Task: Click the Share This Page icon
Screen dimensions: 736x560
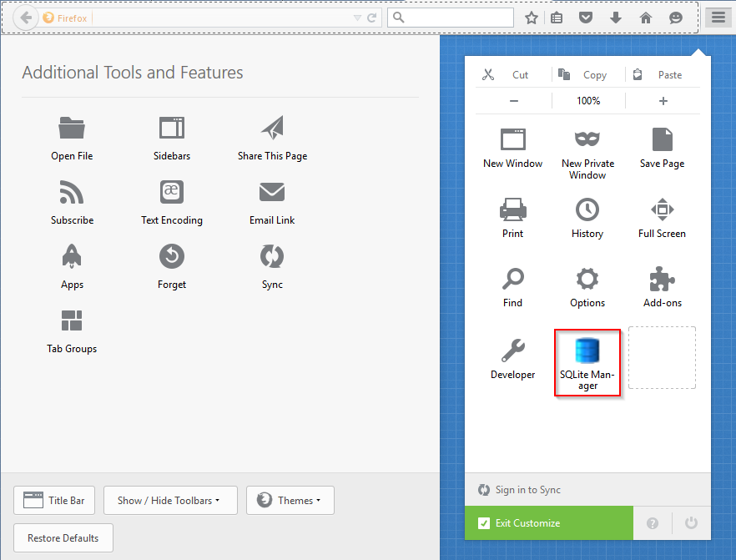Action: coord(272,128)
